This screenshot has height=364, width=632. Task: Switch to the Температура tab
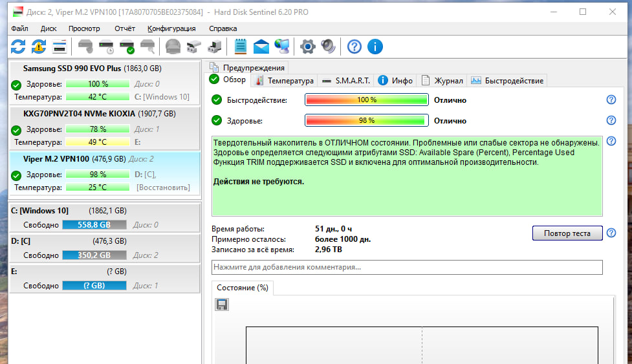click(x=285, y=81)
